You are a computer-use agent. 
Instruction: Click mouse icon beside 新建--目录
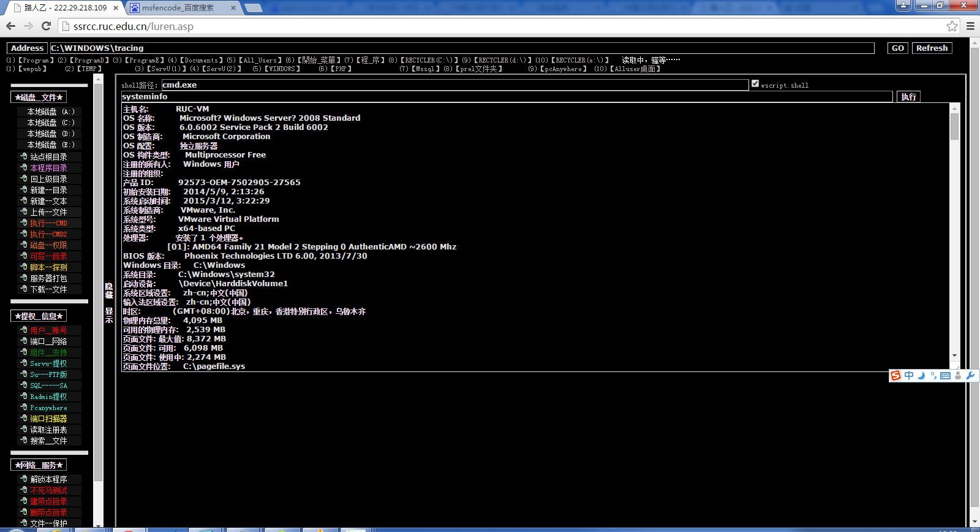[x=24, y=190]
